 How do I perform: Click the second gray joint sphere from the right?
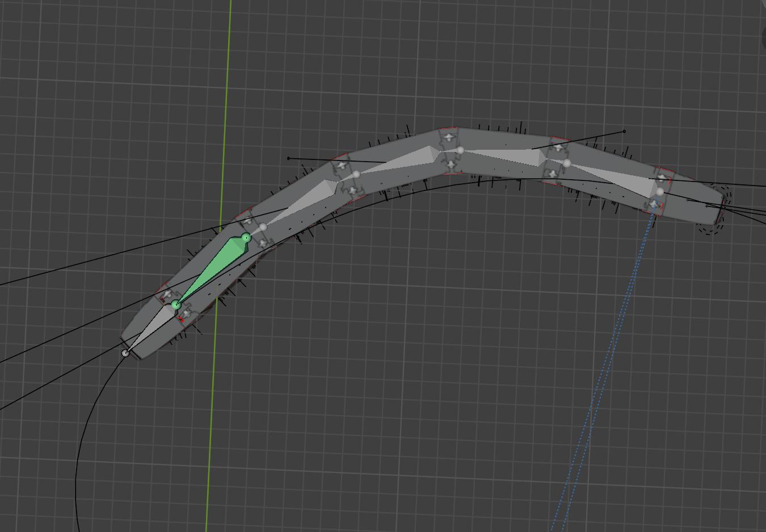[x=566, y=163]
